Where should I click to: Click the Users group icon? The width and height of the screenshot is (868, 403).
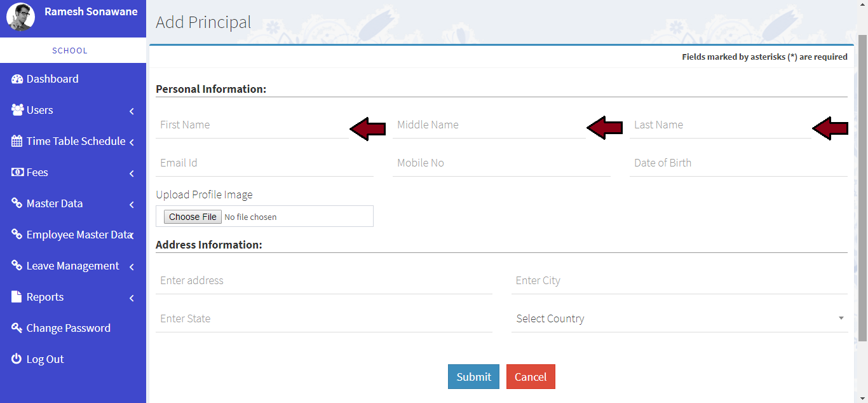tap(17, 110)
